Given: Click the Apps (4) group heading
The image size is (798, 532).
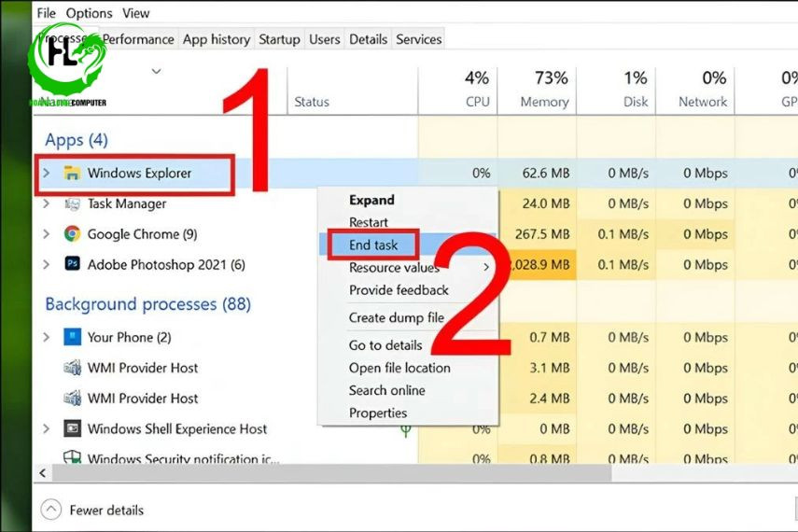Looking at the screenshot, I should (x=77, y=139).
